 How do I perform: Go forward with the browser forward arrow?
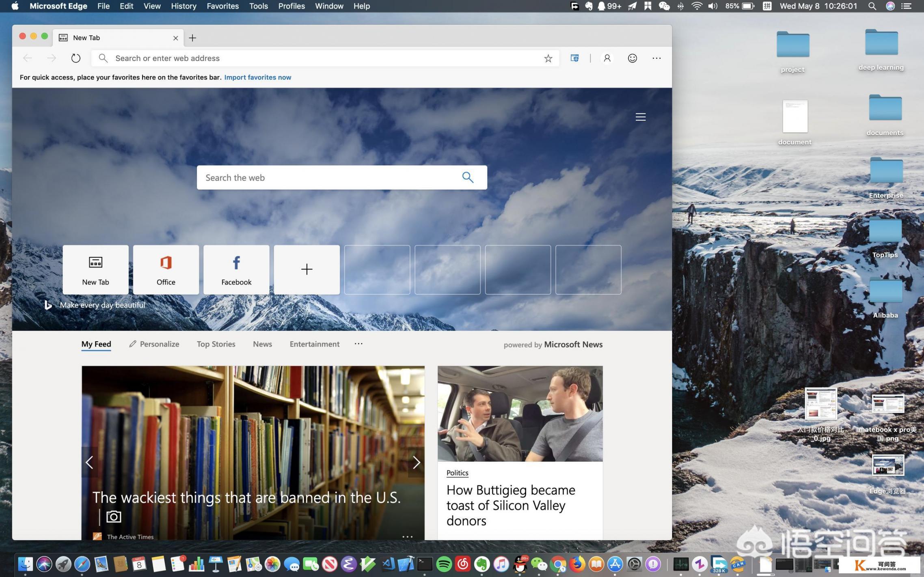(52, 58)
